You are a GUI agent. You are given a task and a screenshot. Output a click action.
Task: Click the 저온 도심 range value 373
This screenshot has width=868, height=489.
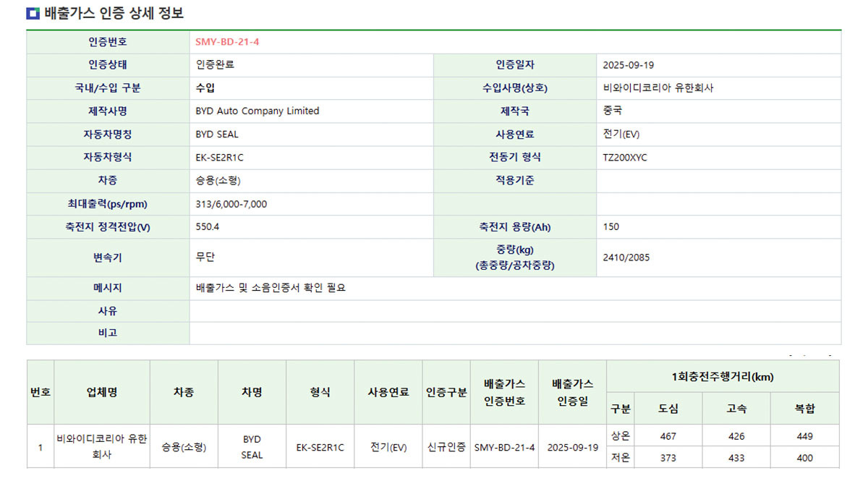(668, 458)
